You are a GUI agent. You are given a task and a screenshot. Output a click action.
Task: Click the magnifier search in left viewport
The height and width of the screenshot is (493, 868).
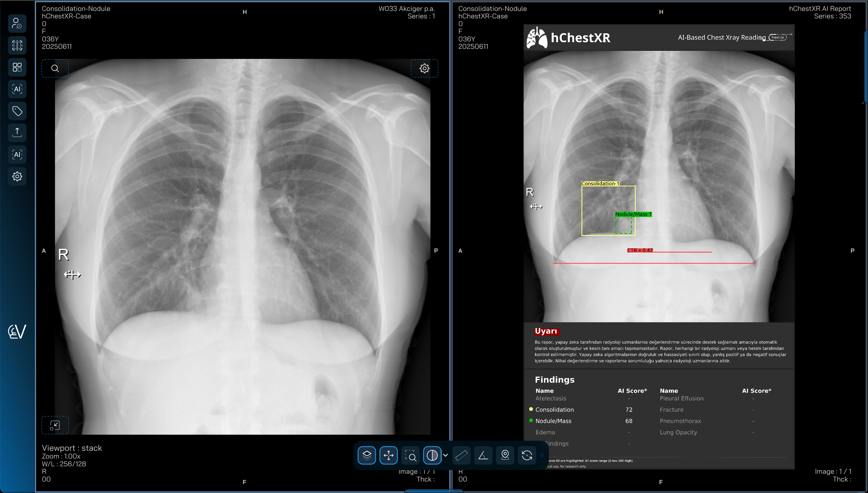(x=55, y=68)
